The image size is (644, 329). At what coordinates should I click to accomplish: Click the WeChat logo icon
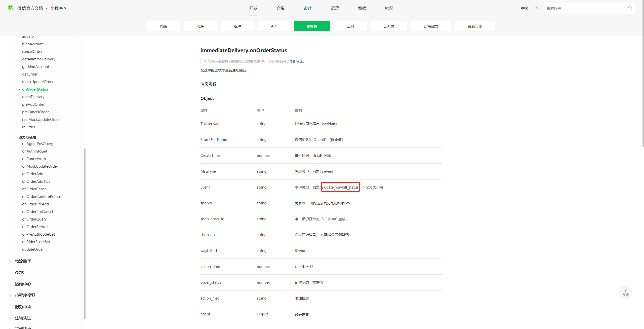(x=11, y=8)
